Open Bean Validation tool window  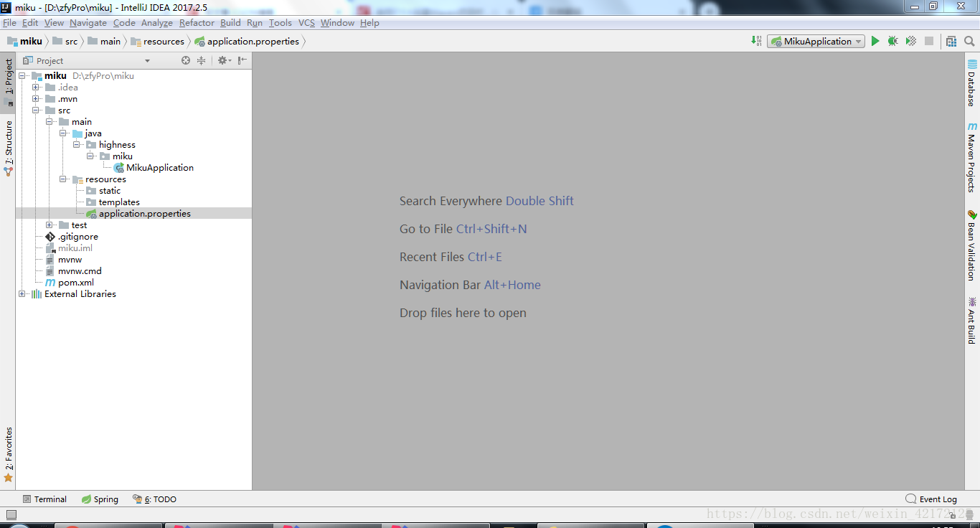click(x=972, y=245)
